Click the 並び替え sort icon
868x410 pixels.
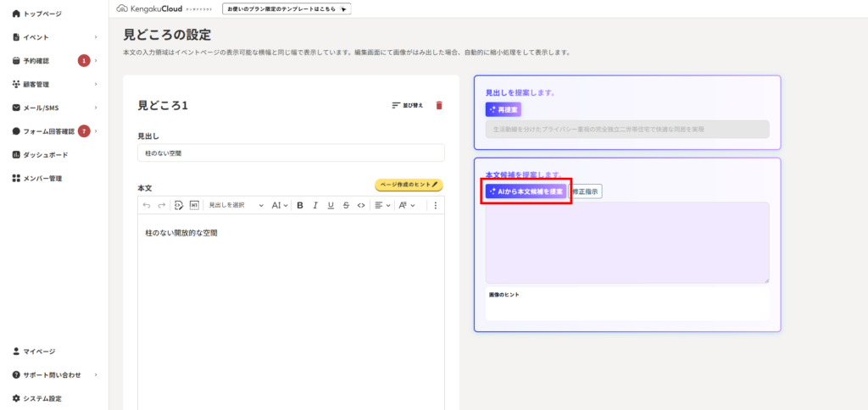[408, 105]
